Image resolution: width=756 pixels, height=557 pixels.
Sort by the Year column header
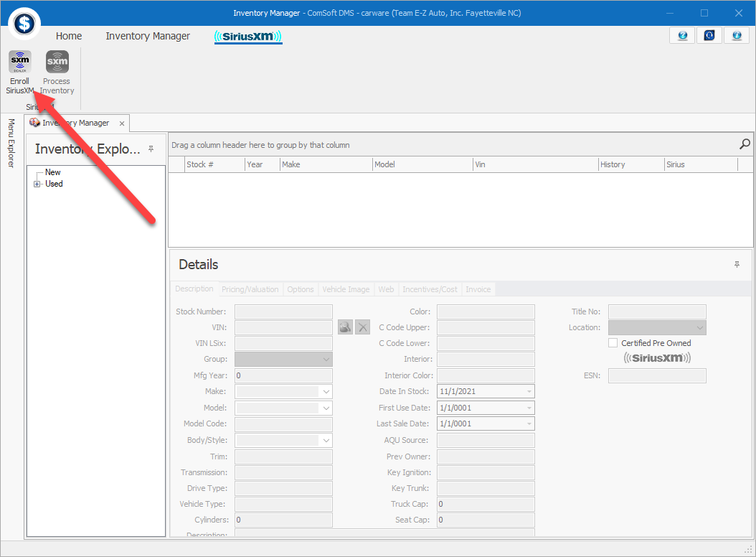pyautogui.click(x=263, y=164)
